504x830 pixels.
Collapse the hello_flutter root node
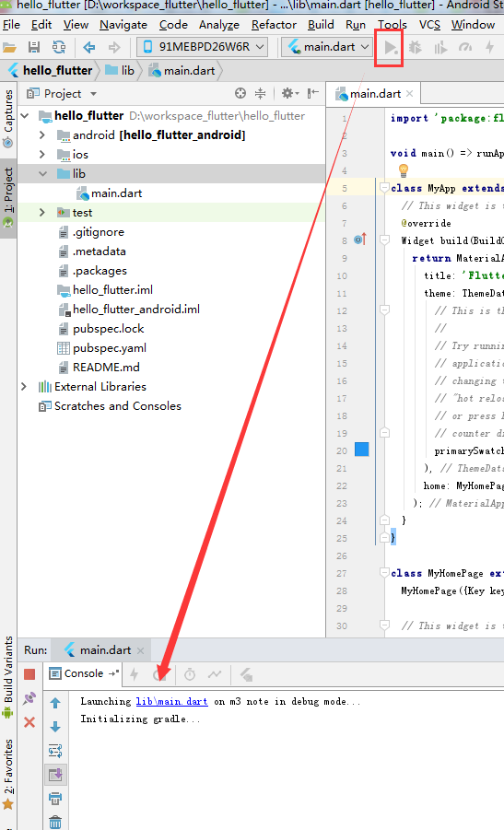(25, 115)
